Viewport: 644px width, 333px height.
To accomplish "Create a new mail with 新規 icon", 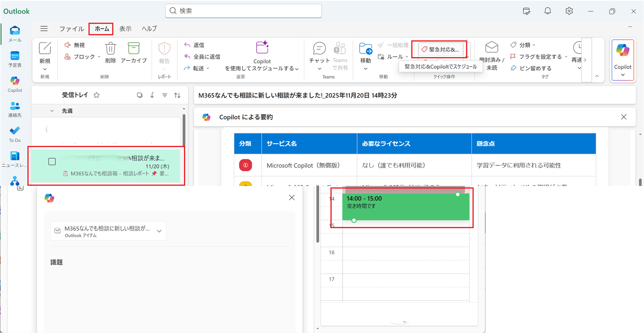I will (45, 48).
